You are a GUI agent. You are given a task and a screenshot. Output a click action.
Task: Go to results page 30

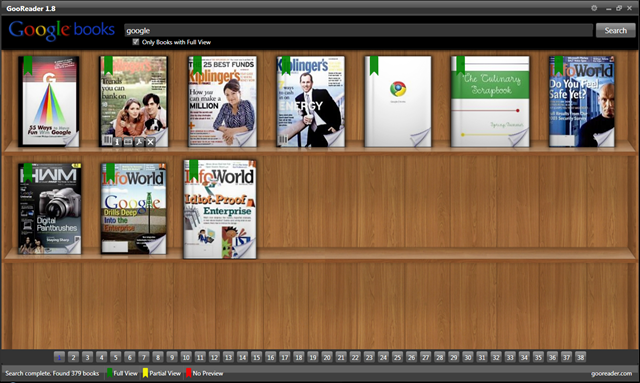(468, 357)
